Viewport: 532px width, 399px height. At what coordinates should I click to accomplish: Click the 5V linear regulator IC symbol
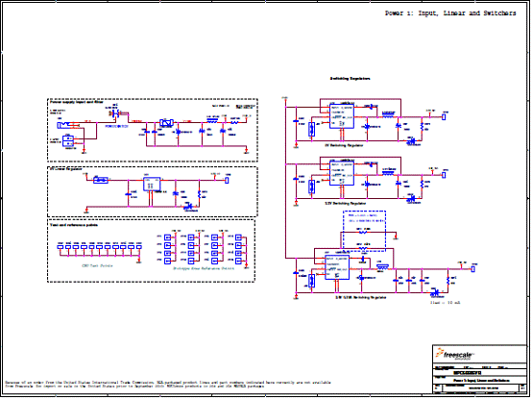152,184
